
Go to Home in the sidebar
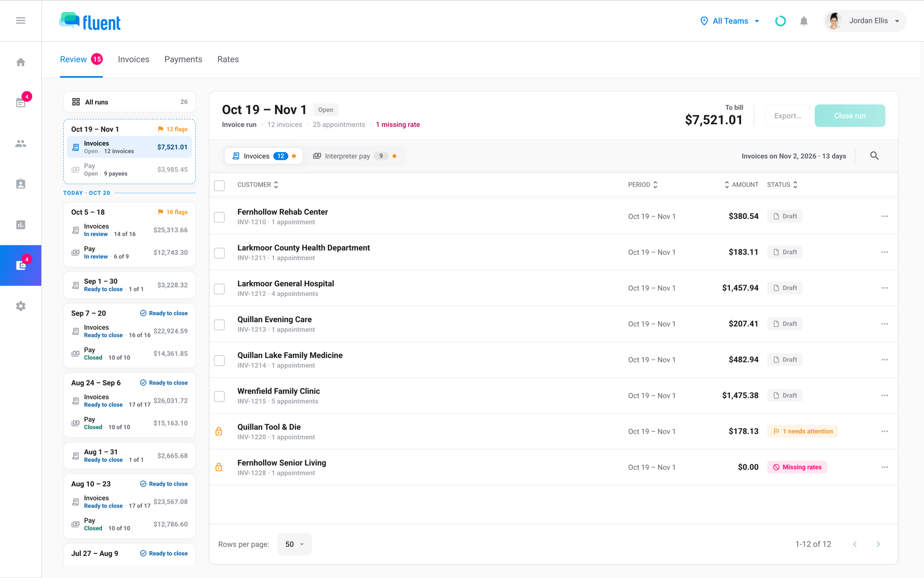tap(21, 62)
